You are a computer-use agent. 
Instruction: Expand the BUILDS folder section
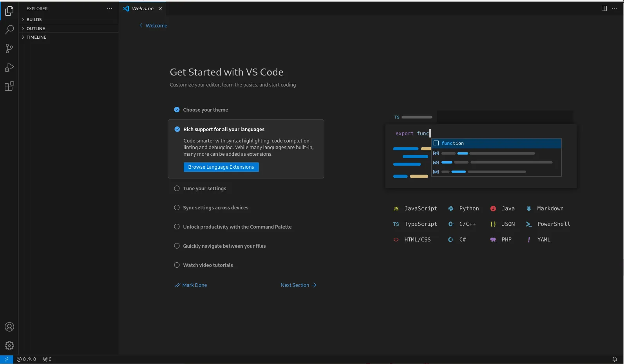(69, 20)
